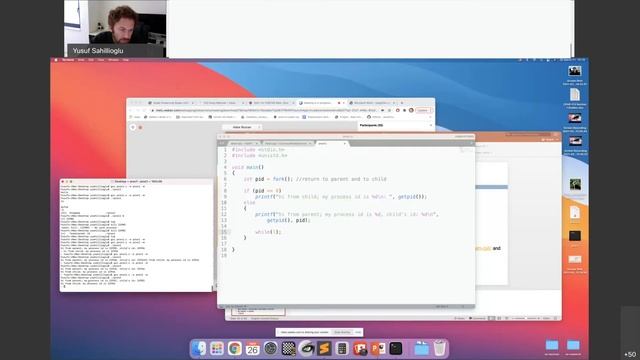Open Calculator from the Dock
640x360 pixels.
pos(342,349)
